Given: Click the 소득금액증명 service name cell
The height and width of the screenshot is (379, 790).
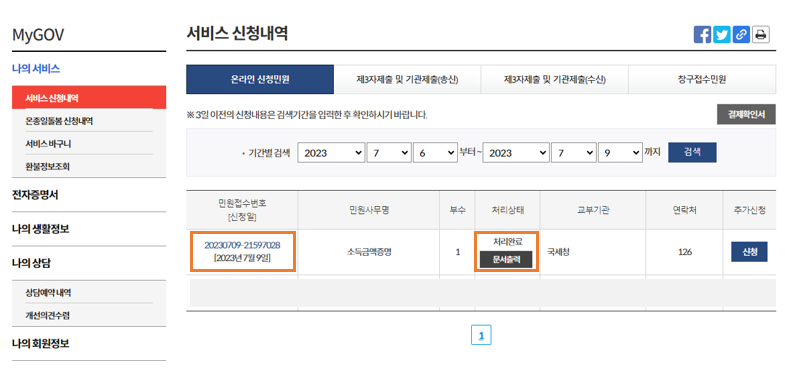Looking at the screenshot, I should click(x=369, y=252).
